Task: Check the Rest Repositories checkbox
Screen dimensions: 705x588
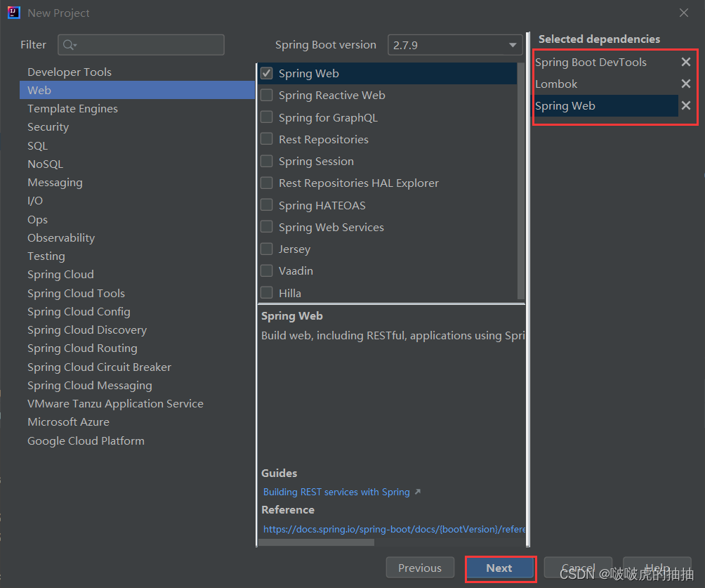Action: point(267,139)
